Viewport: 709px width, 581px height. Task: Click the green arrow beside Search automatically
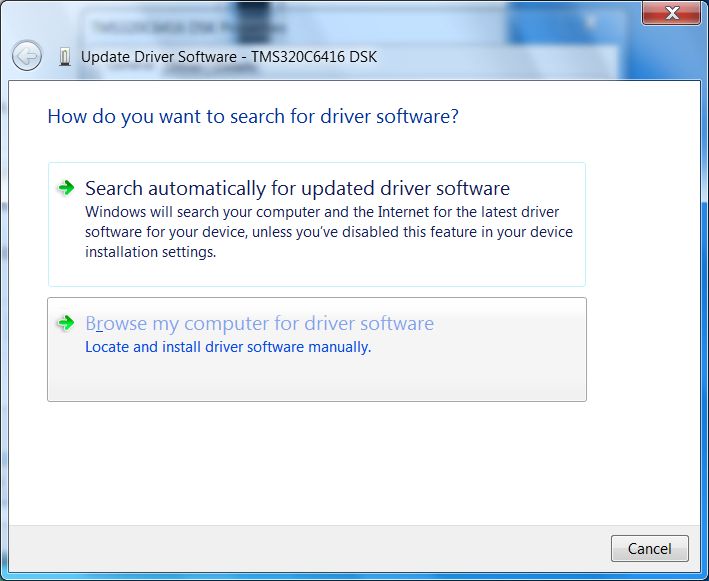point(66,187)
